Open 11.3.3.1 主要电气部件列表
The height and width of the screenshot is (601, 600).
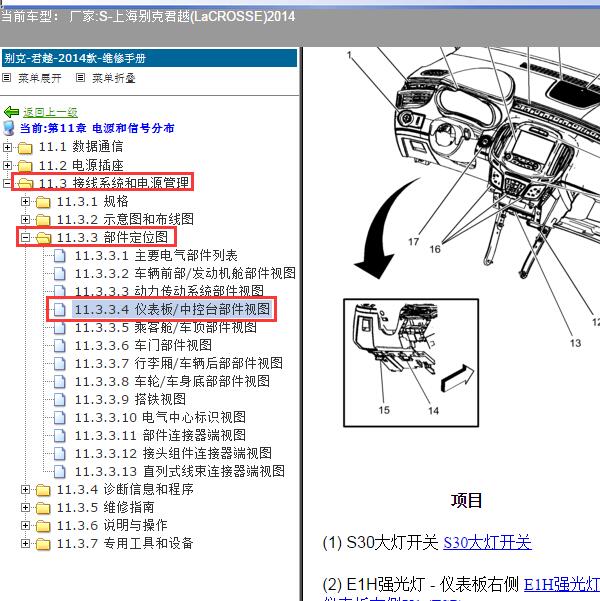tap(156, 255)
